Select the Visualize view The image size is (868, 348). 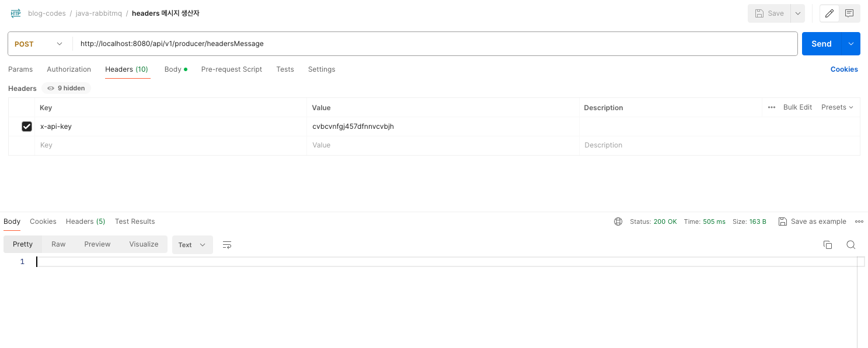(x=144, y=244)
